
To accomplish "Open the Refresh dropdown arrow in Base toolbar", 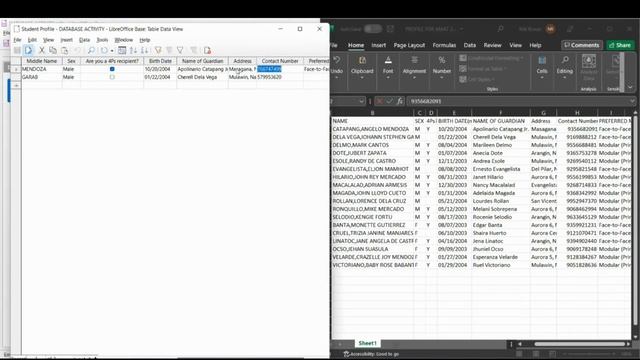I will (x=112, y=51).
